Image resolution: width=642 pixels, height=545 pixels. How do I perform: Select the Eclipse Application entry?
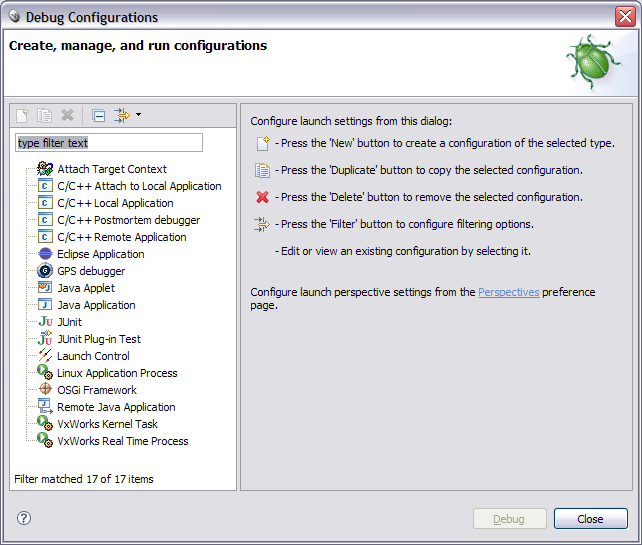(x=101, y=254)
